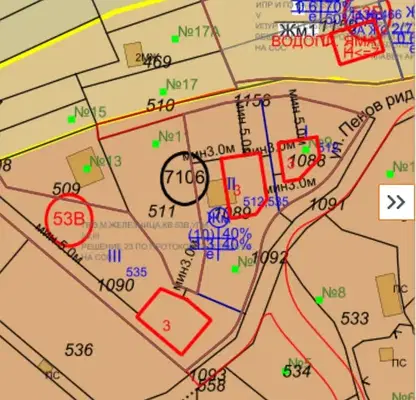Screen dimensions: 416x400
Task: Click the red circle labeled 53В
Action: click(x=68, y=220)
